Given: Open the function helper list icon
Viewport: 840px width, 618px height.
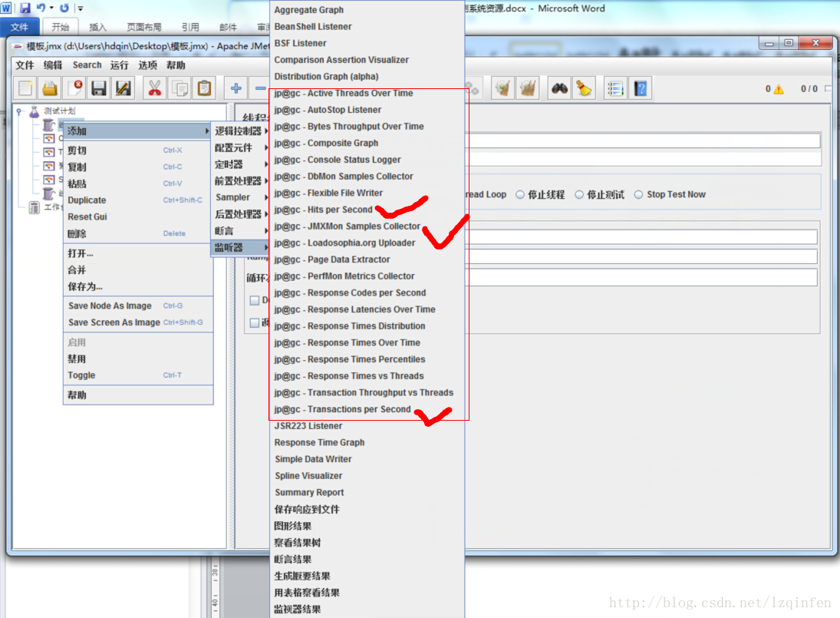Looking at the screenshot, I should pos(615,88).
